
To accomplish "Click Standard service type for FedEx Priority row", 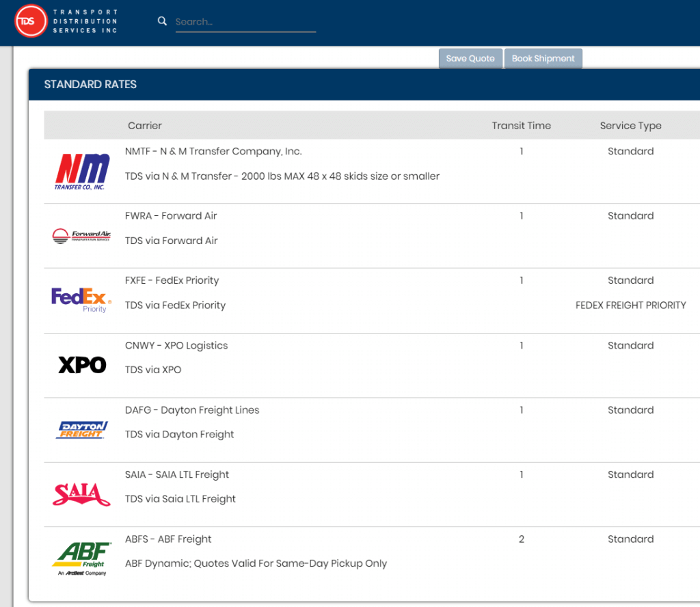I will click(x=630, y=280).
